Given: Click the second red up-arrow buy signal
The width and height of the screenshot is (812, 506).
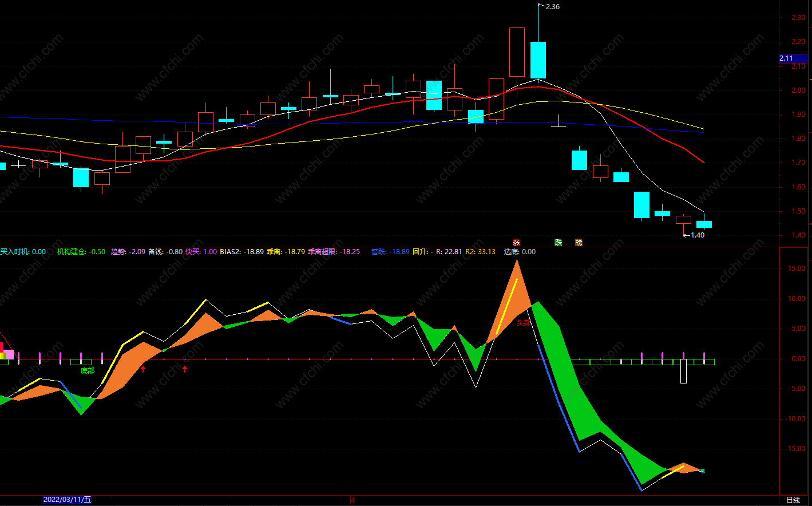Looking at the screenshot, I should tap(185, 369).
